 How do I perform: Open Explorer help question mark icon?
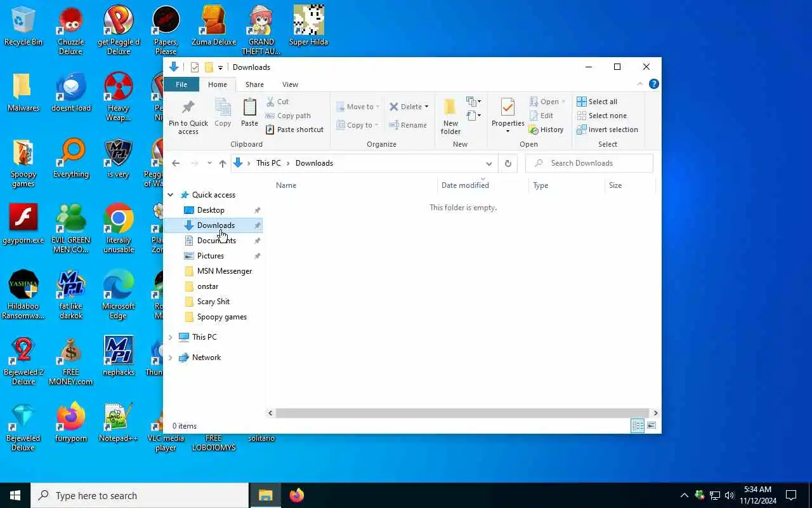tap(654, 84)
